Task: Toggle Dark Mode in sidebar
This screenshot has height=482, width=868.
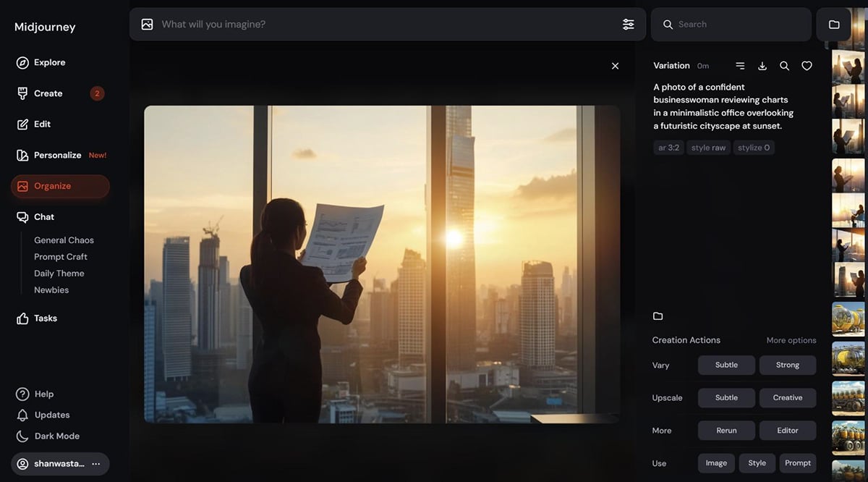Action: [56, 436]
